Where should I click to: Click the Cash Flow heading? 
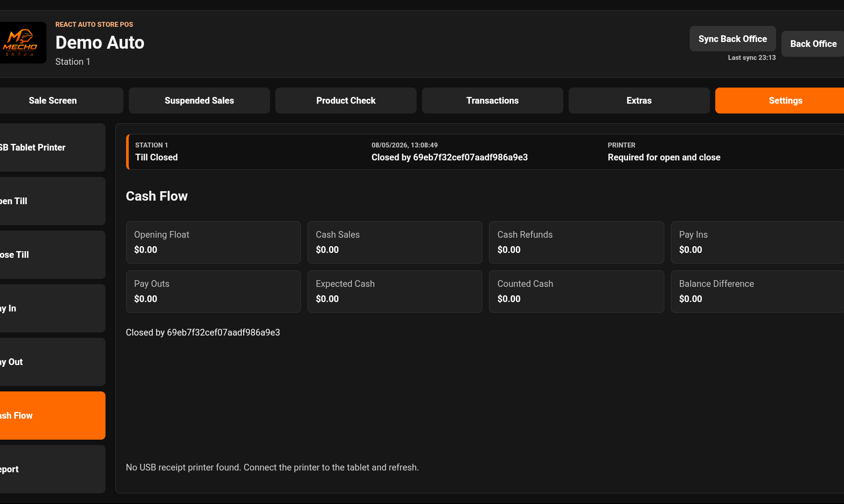(157, 196)
